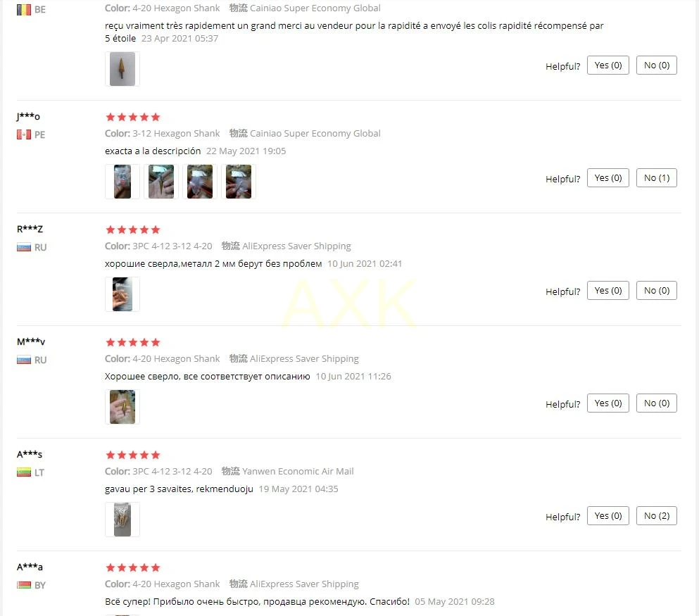Image resolution: width=699 pixels, height=616 pixels.
Task: Click No (2) on A***s's review
Action: (x=656, y=516)
